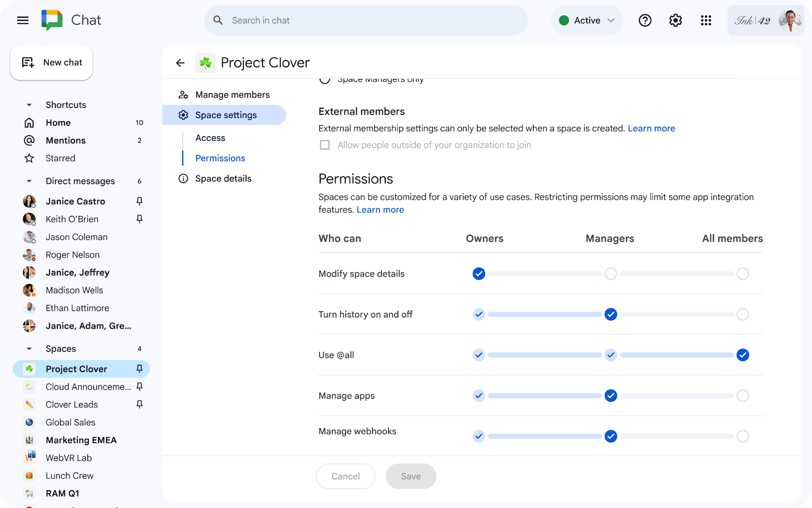Open the Active status dropdown

[587, 20]
